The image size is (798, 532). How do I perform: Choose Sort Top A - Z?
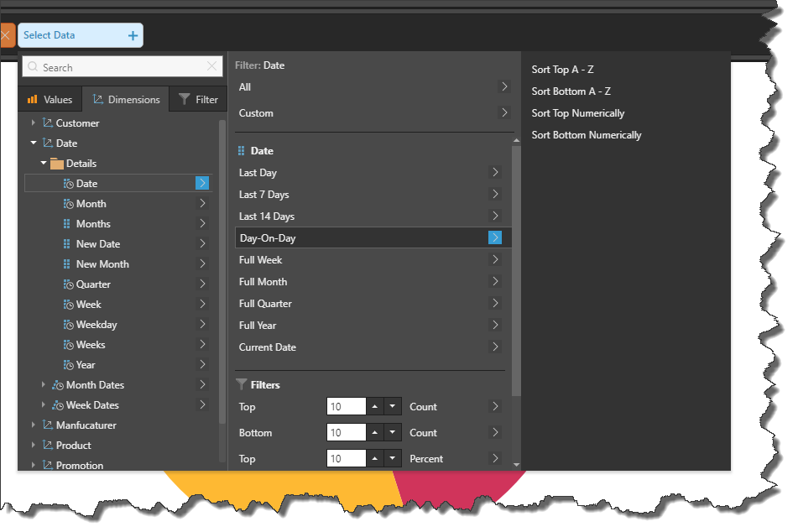(x=562, y=70)
